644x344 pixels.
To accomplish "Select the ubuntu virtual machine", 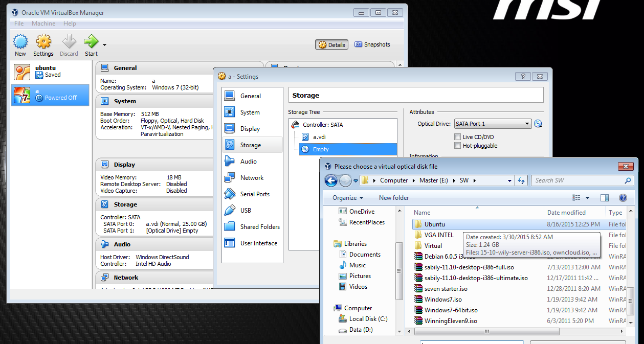I will tap(50, 72).
